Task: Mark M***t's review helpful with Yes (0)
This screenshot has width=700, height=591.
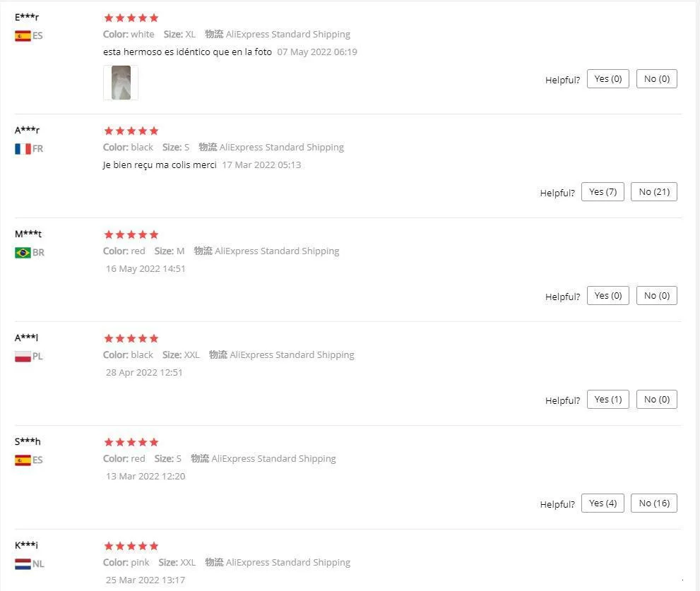Action: click(x=607, y=296)
